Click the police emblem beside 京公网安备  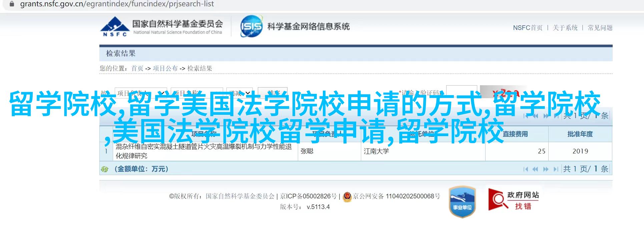347,196
